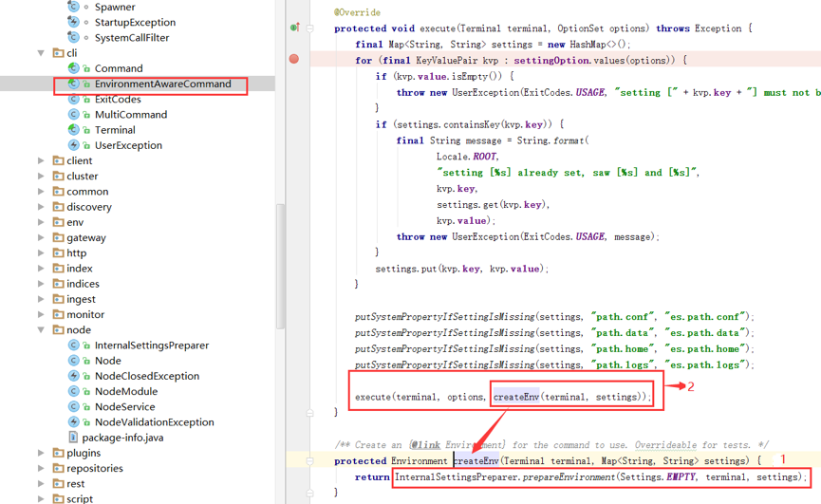
Task: Click the Command class icon
Action: click(73, 68)
